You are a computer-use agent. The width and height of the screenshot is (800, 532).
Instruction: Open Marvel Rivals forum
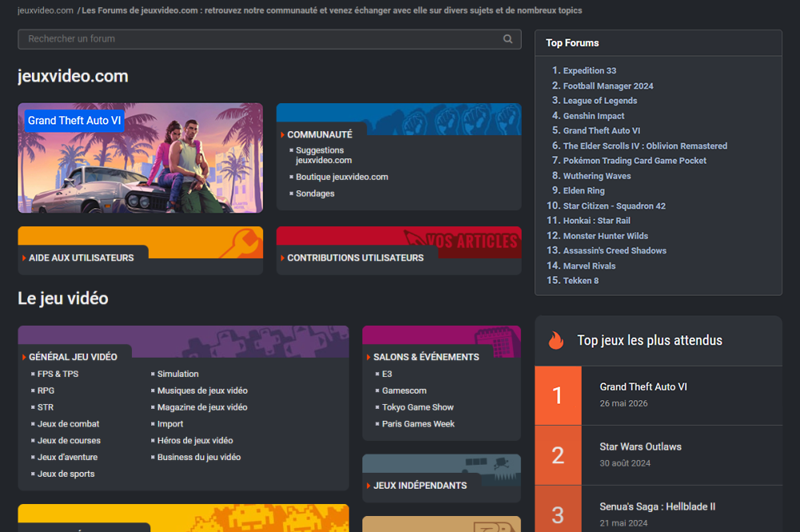coord(589,266)
